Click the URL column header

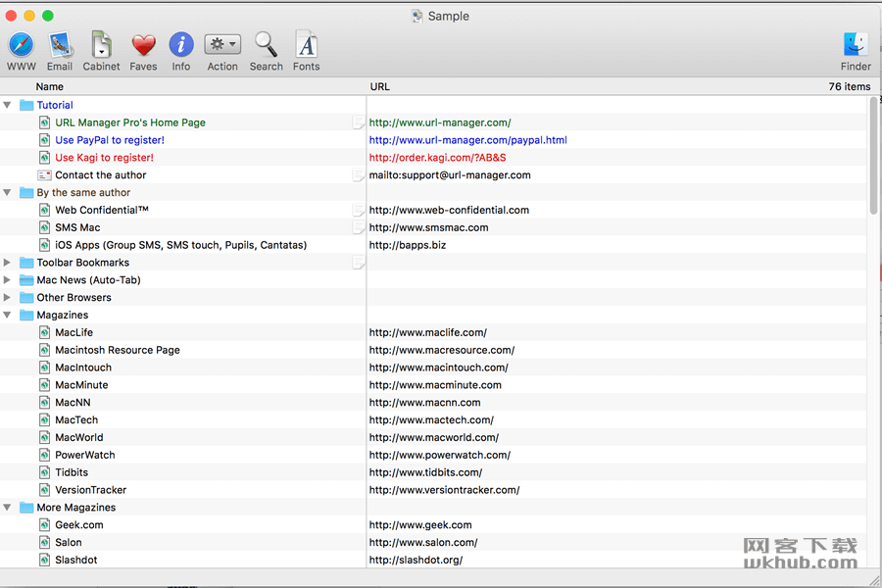[379, 86]
